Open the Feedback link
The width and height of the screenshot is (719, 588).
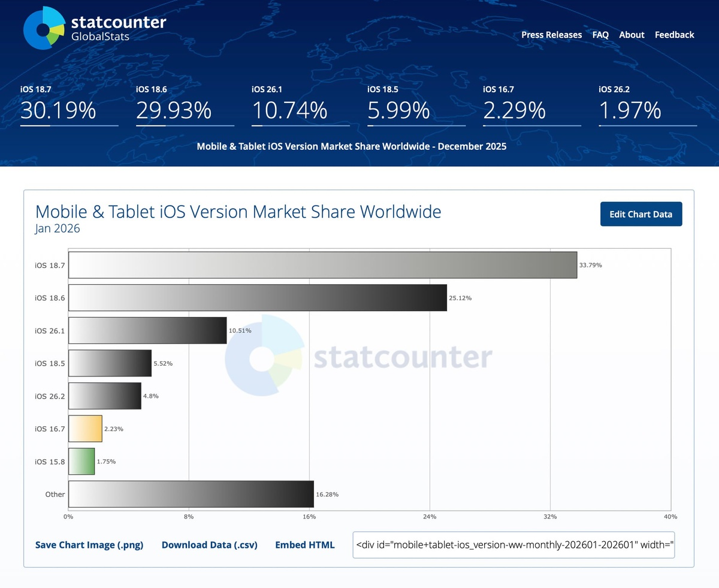[674, 35]
